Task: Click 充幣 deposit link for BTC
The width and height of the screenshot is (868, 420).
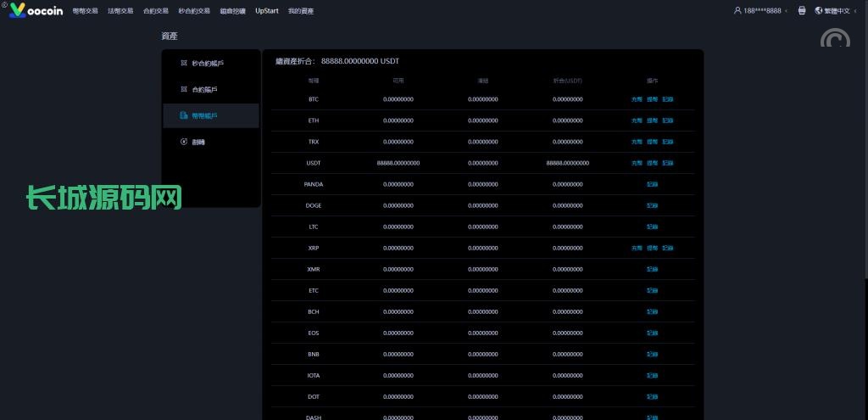Action: 637,99
